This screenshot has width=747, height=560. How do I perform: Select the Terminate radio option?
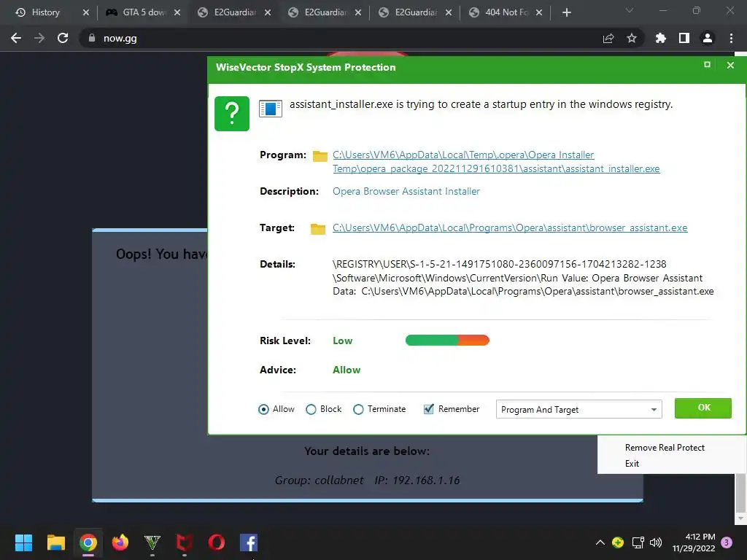click(x=358, y=410)
